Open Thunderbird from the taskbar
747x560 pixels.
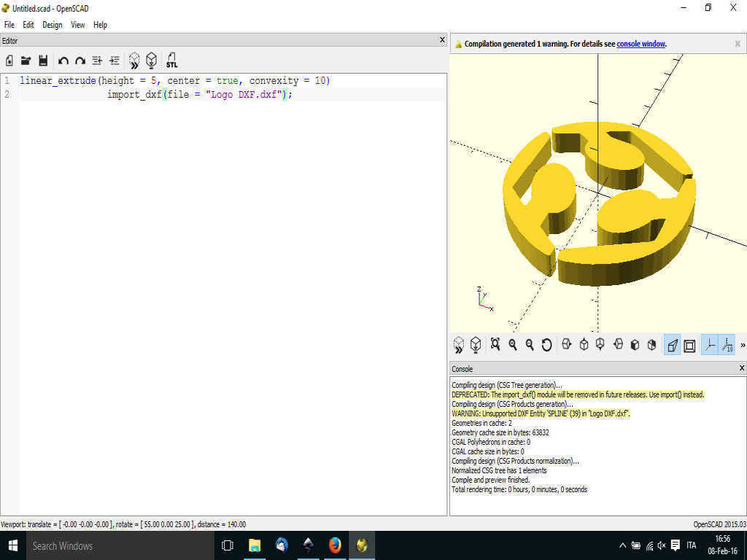pyautogui.click(x=282, y=545)
